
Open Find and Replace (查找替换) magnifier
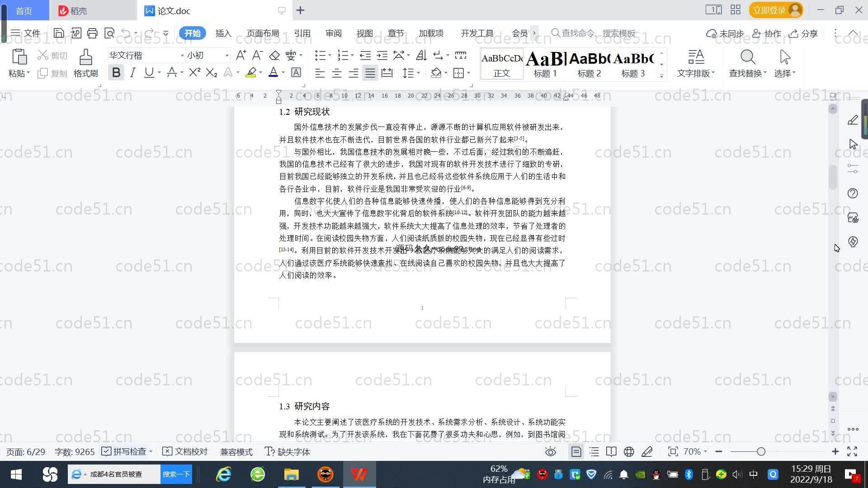pos(748,57)
